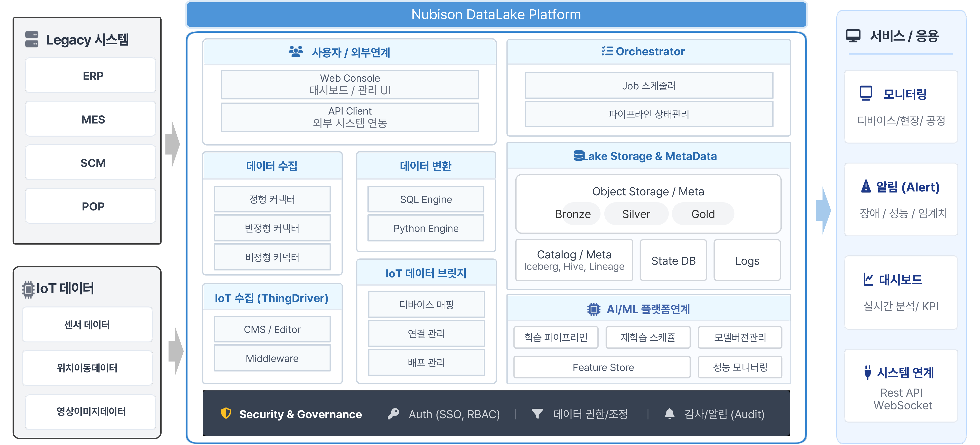Click the Web Console 대시보드 / 관리 UI box
The image size is (980, 445).
(350, 85)
